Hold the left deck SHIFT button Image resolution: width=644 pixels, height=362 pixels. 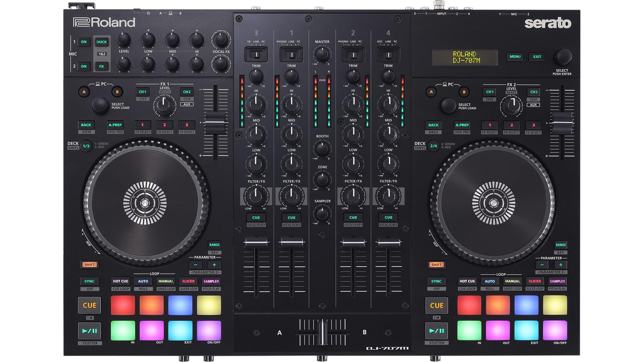(x=90, y=265)
